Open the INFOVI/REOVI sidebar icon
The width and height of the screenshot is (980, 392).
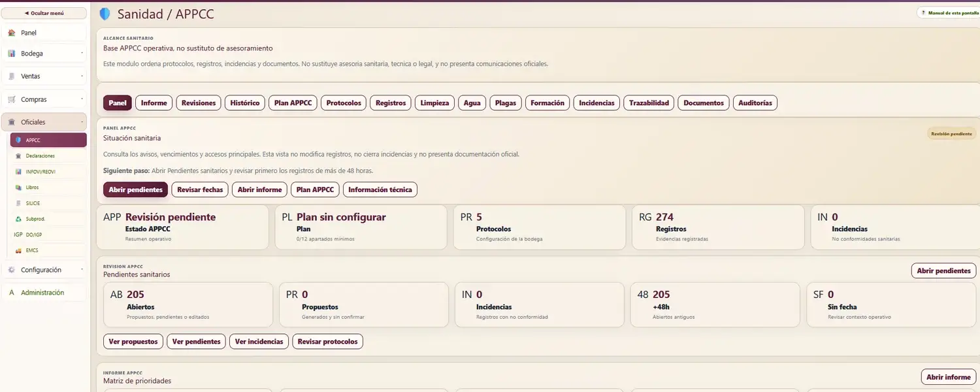[18, 172]
